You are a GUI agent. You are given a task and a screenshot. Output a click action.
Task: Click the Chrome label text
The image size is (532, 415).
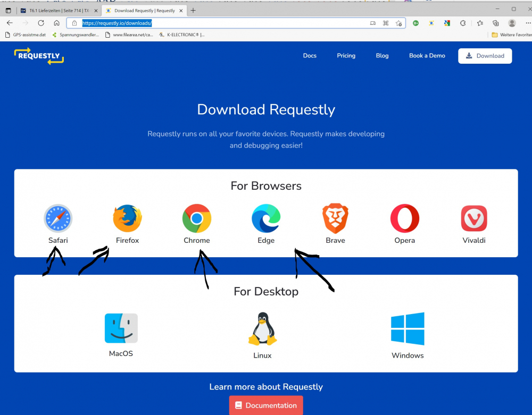pos(197,240)
